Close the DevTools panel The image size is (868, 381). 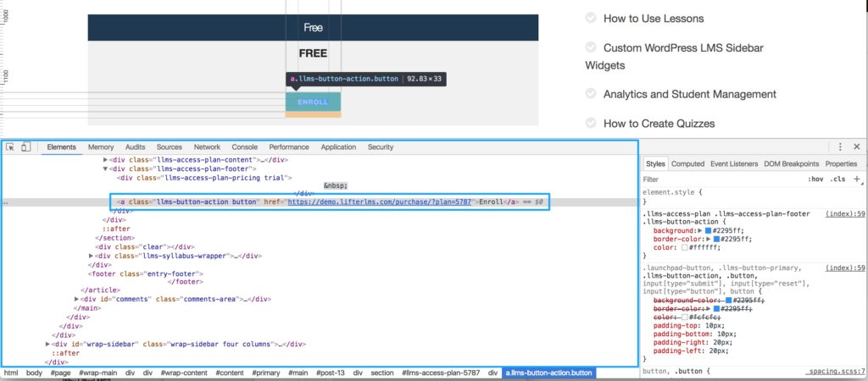tap(856, 146)
